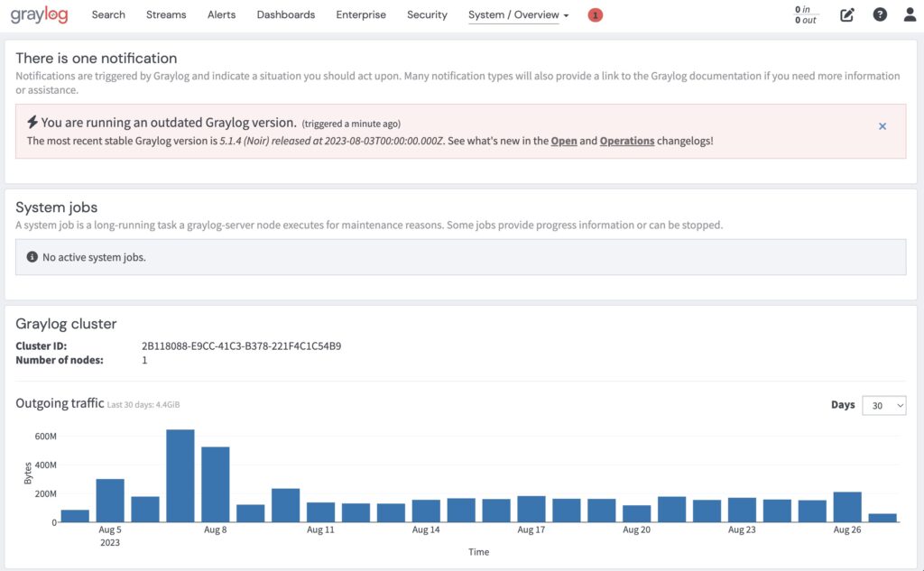Click the info icon beside No active system jobs
Viewport: 924px width, 571px height.
tap(32, 257)
